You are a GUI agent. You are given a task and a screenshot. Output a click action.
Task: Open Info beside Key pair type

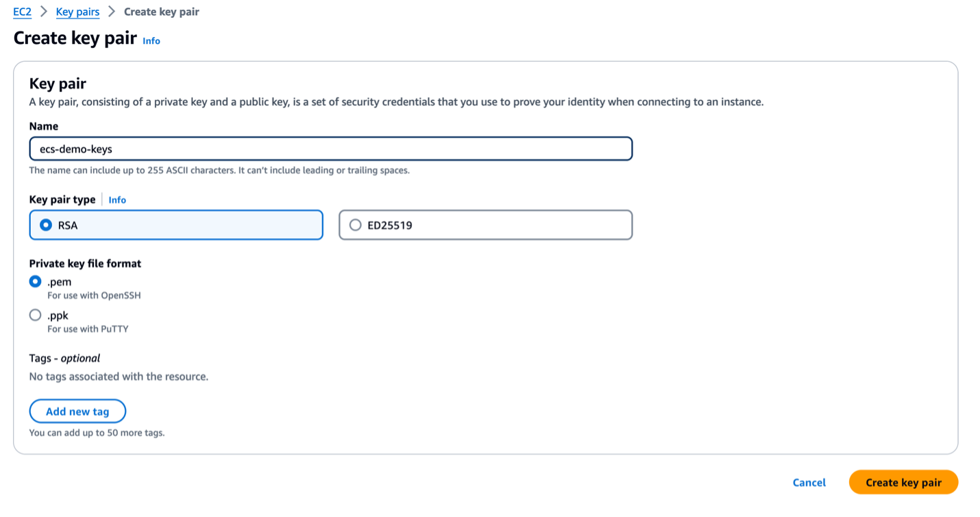point(117,200)
